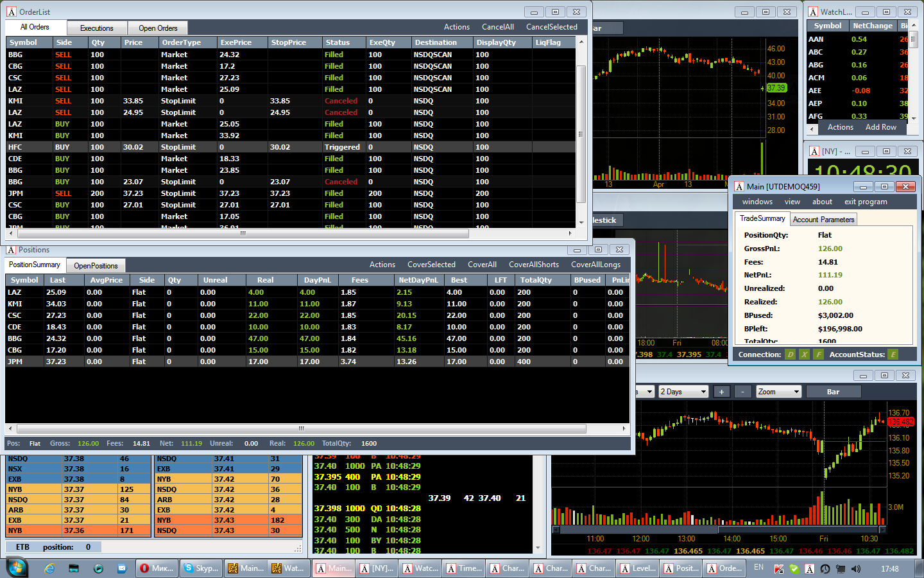Click the NetChange column header in WatchList
The image size is (924, 578).
point(873,26)
